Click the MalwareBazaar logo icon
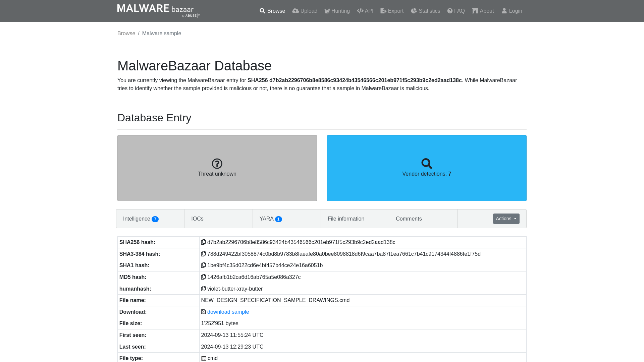644x362 pixels. point(158,11)
